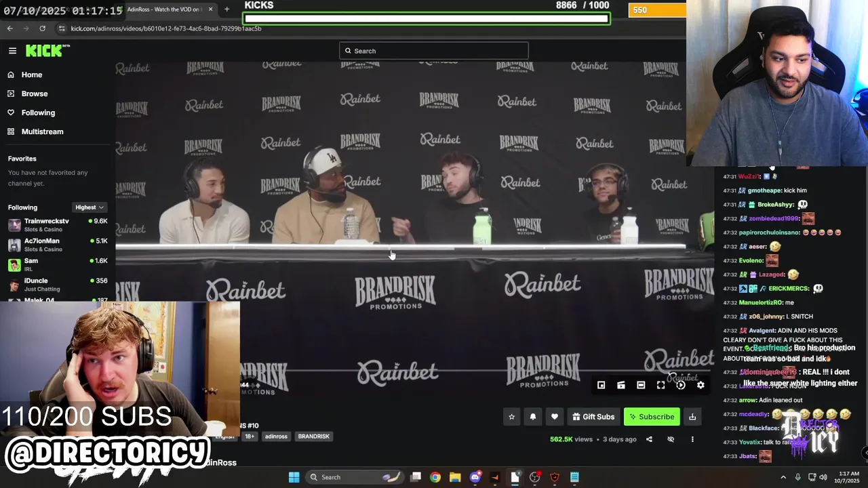Open the three-dot more options menu
The width and height of the screenshot is (868, 488).
tap(692, 439)
